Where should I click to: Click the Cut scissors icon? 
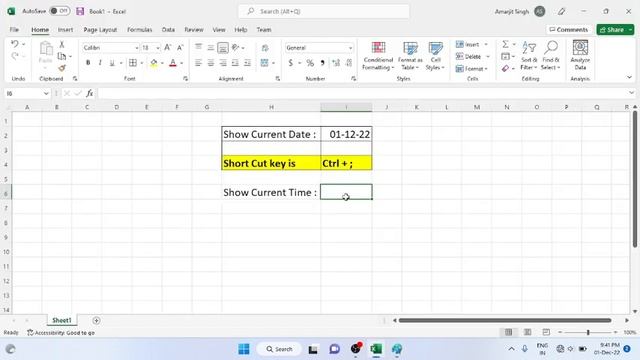click(x=62, y=44)
